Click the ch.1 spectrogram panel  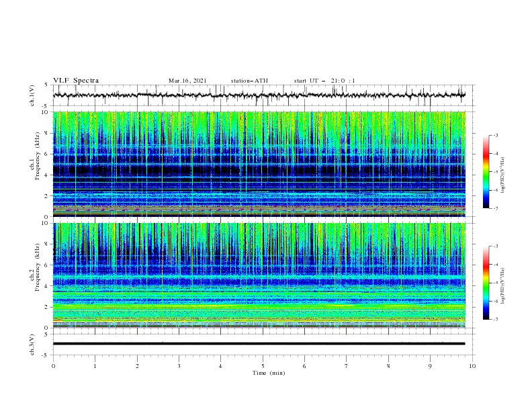pos(259,164)
